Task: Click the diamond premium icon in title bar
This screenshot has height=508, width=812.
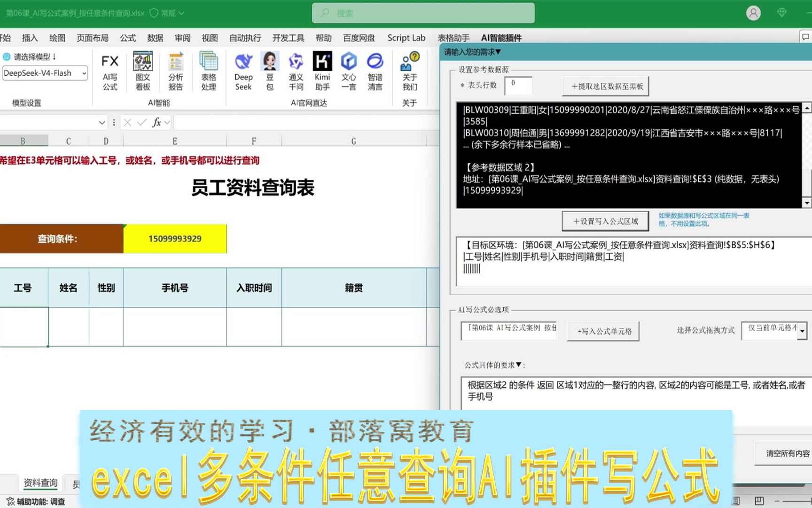Action: tap(782, 13)
